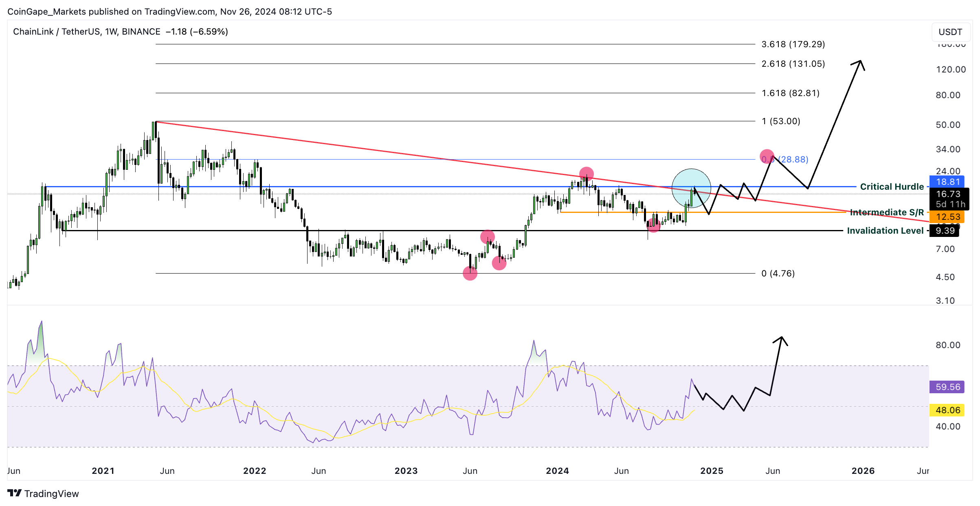Click the −1.18 (−6.59%) change value
980x506 pixels.
pyautogui.click(x=197, y=31)
